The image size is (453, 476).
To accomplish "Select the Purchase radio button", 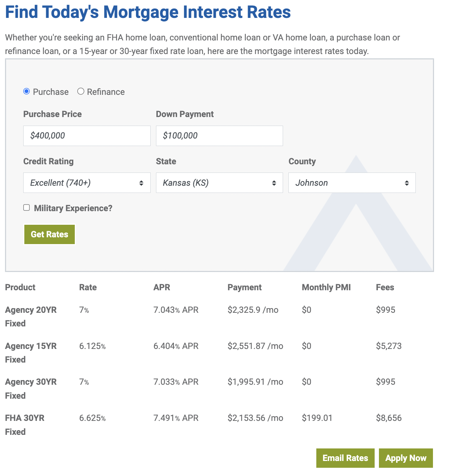I will pos(26,91).
